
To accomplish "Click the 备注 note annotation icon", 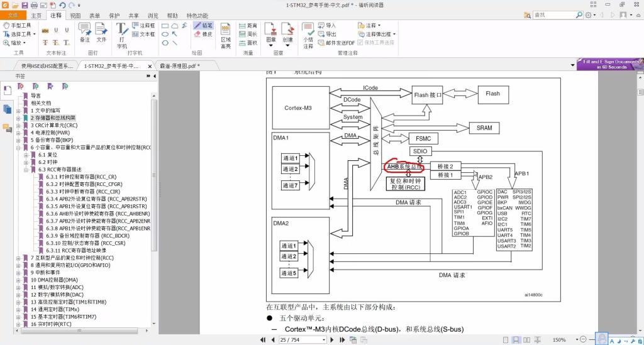I will click(85, 31).
